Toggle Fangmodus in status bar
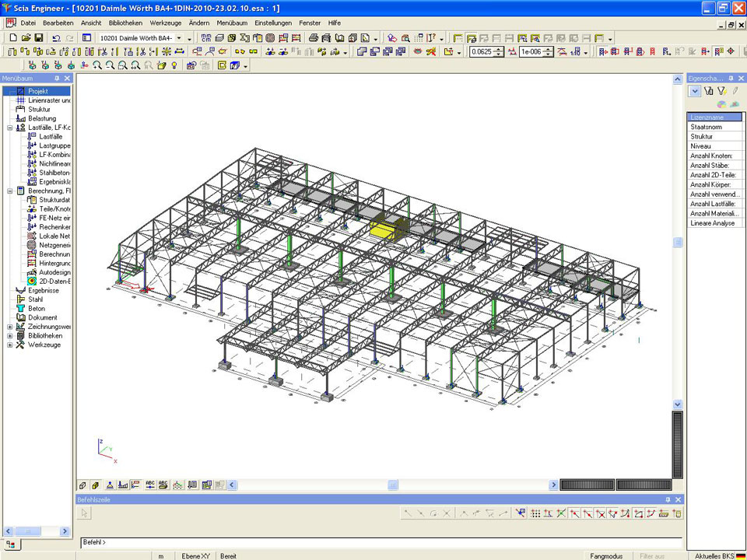The image size is (747, 560). coord(606,555)
